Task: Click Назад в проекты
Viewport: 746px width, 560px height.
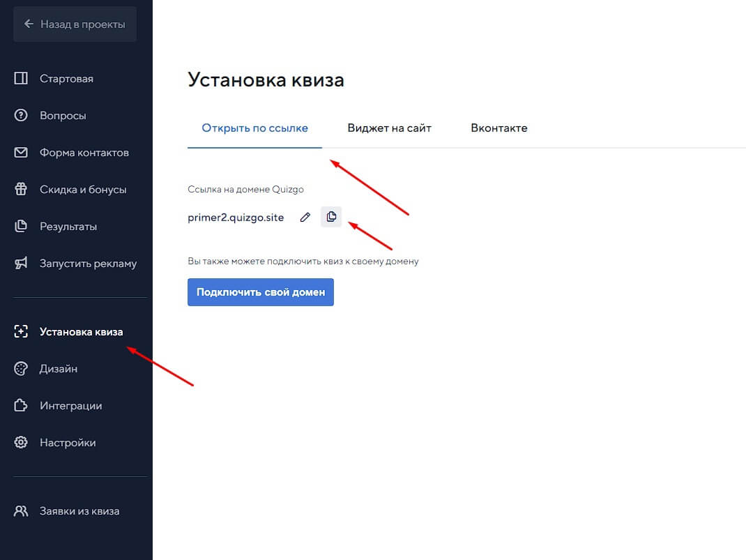Action: coord(74,24)
